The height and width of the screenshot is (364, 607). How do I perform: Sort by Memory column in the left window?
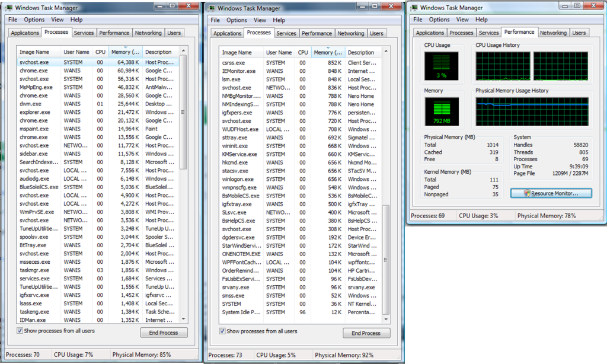coord(125,52)
